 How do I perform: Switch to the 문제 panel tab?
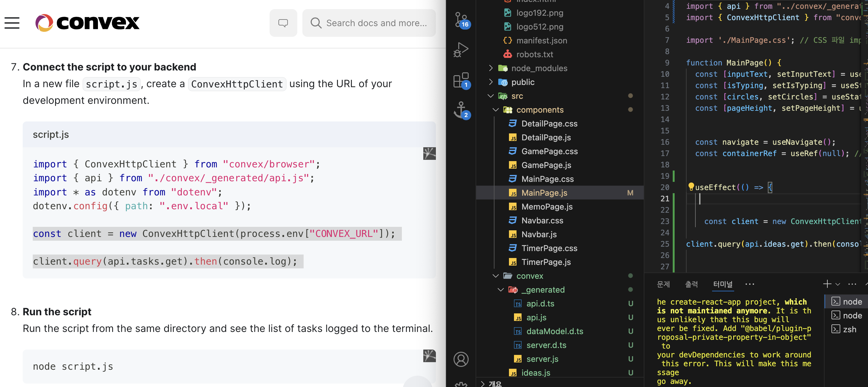[x=663, y=284]
